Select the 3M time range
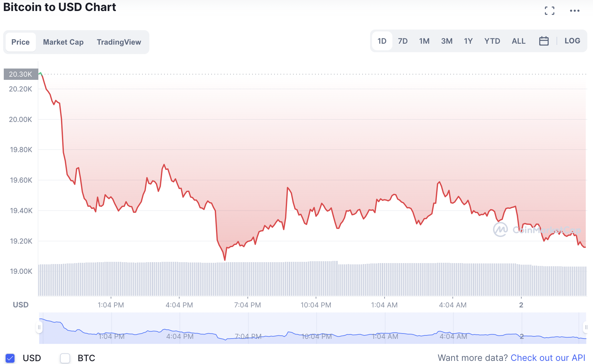 click(x=447, y=41)
